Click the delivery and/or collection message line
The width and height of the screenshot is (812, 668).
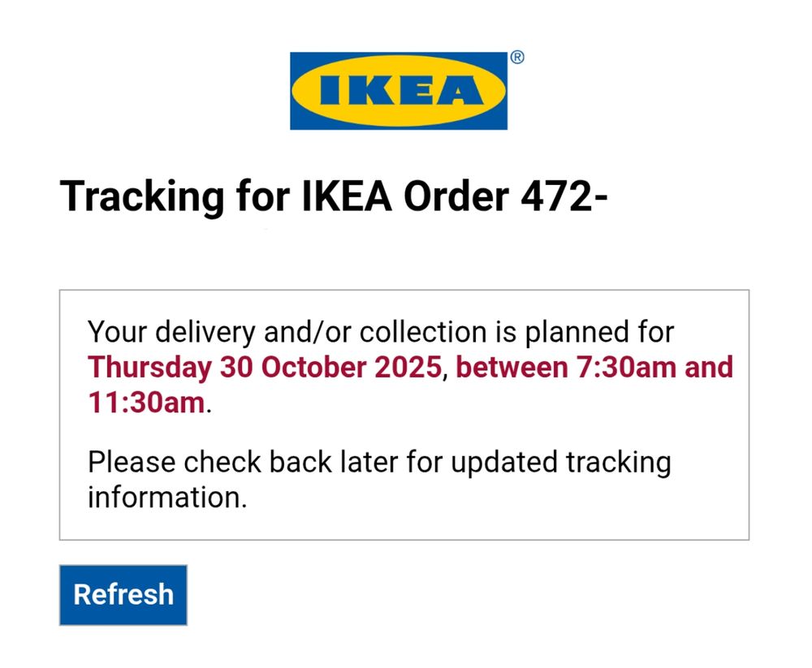pyautogui.click(x=382, y=331)
